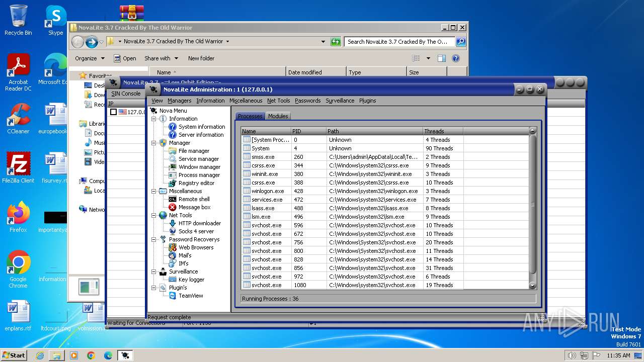Viewport: 644px width, 362px height.
Task: Collapse Surveillance node in tree
Action: click(x=154, y=271)
